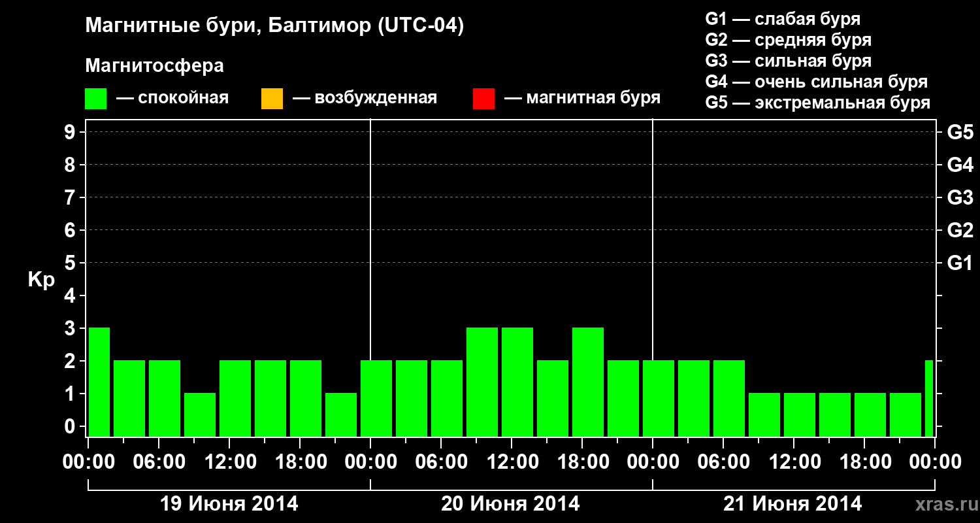Click the '— возбужденная' legend label

pos(365,98)
